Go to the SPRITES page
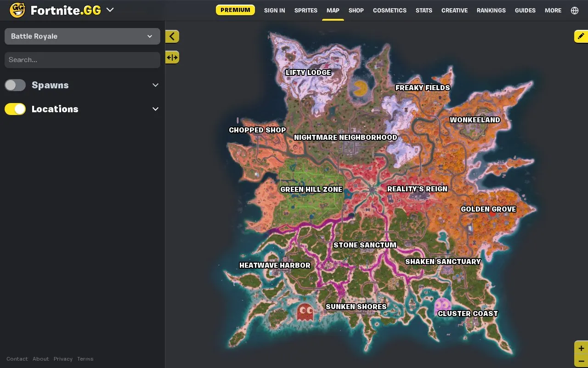The width and height of the screenshot is (588, 368). click(x=306, y=10)
